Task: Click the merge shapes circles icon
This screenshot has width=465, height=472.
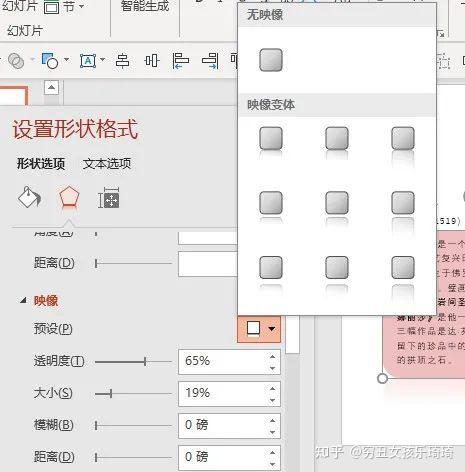Action: 16,61
